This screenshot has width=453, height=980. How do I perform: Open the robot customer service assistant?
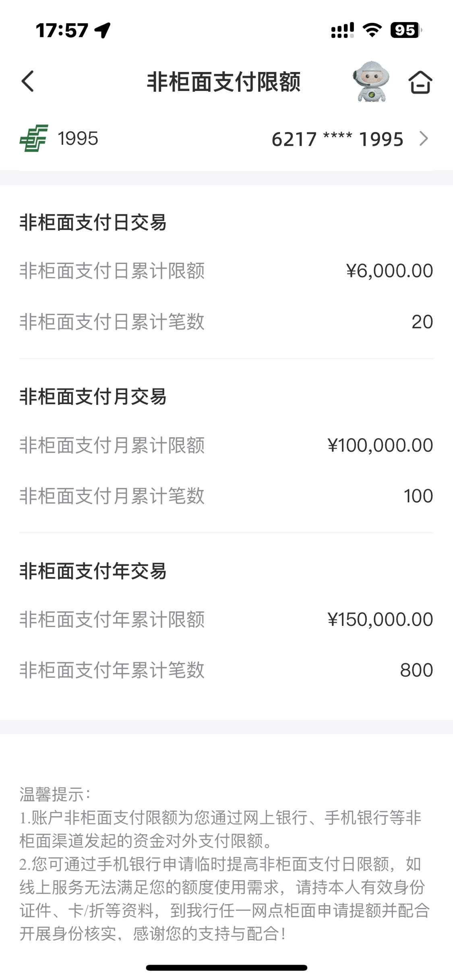(371, 81)
